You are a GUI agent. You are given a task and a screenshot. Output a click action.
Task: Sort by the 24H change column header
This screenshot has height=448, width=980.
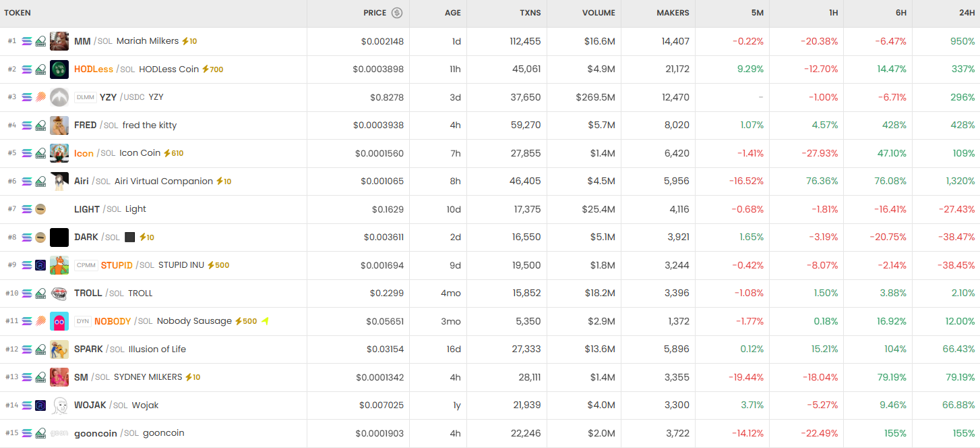pyautogui.click(x=967, y=13)
